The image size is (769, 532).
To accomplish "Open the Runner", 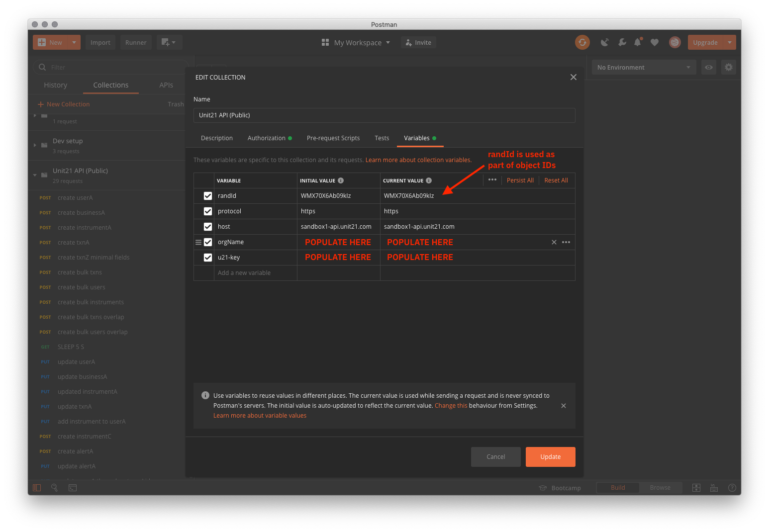I will 136,42.
